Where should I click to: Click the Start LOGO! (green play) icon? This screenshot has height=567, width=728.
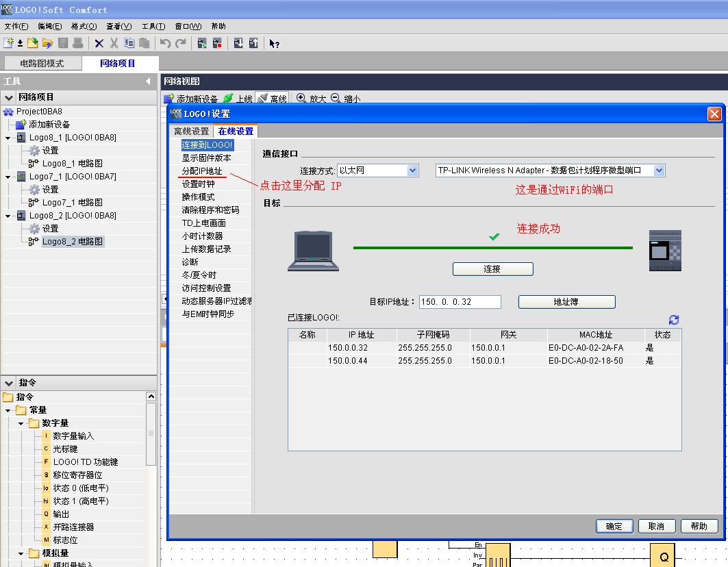tap(202, 43)
